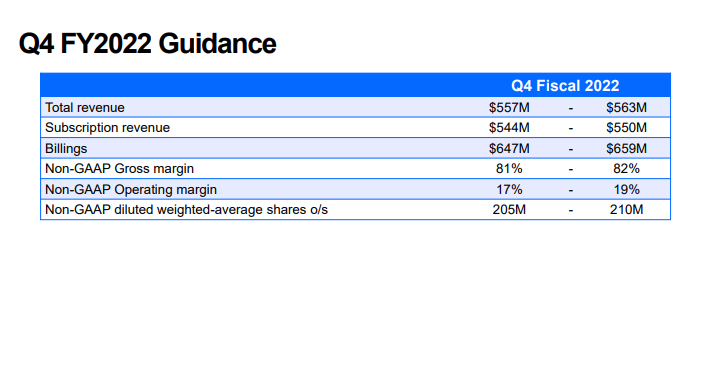718x388 pixels.
Task: Click the diluted weighted-average shares label
Action: tap(186, 210)
